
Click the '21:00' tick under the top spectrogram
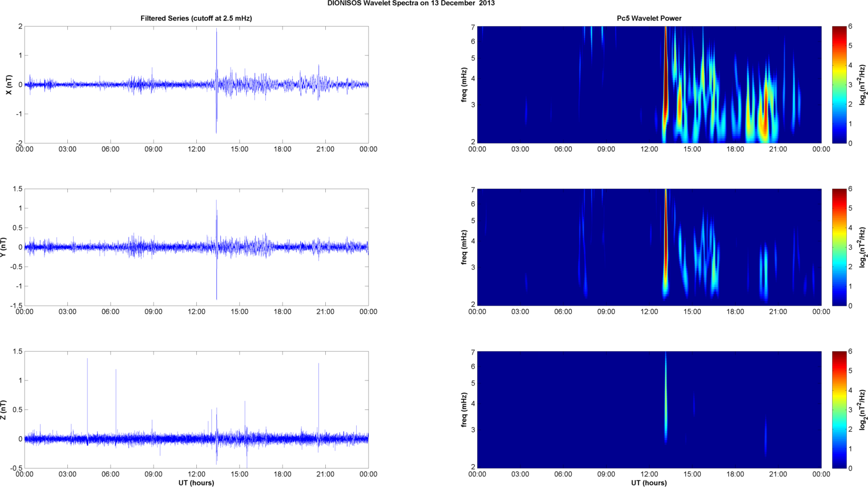(x=778, y=149)
